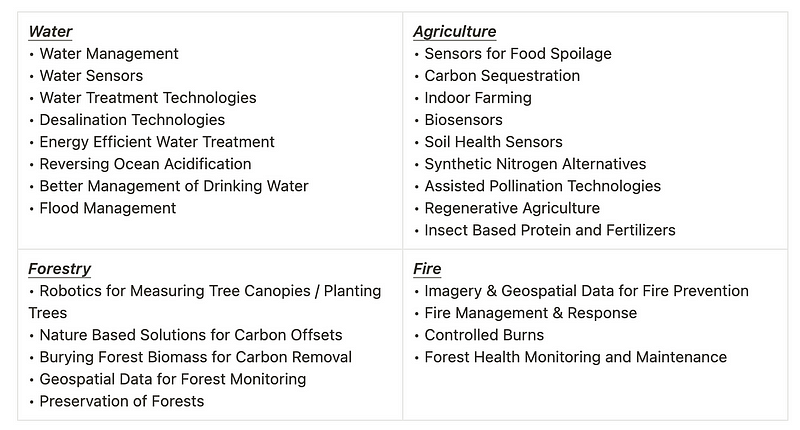Screen dimensions: 800x430
Task: Click the Water heading
Action: tap(51, 32)
